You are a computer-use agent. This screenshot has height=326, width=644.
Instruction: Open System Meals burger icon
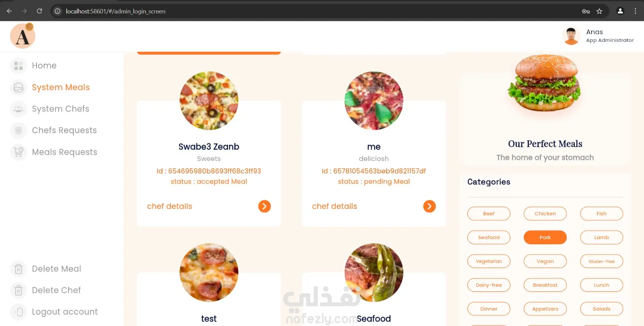[19, 87]
